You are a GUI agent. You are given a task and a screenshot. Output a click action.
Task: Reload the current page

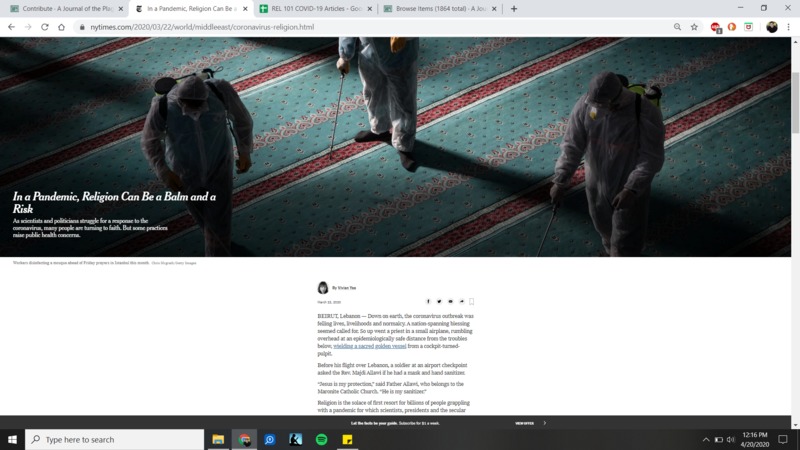tap(45, 27)
